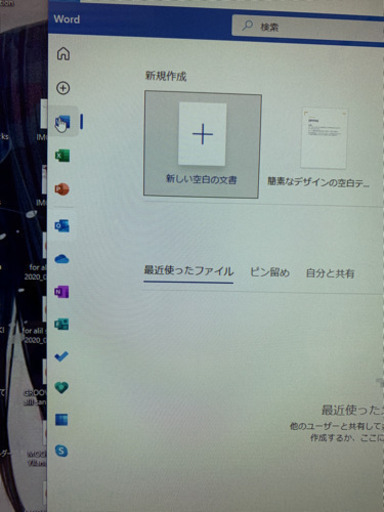Viewport: 384px width, 512px height.
Task: Open OneDrive cloud icon
Action: click(62, 259)
